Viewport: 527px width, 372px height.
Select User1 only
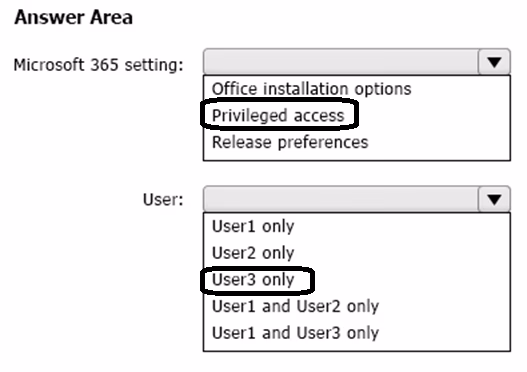click(x=253, y=226)
